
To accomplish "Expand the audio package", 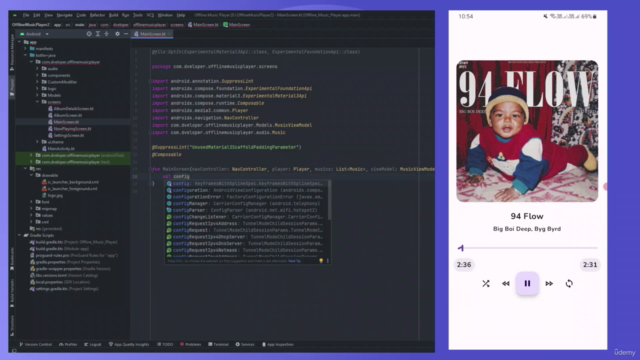I will [x=38, y=69].
